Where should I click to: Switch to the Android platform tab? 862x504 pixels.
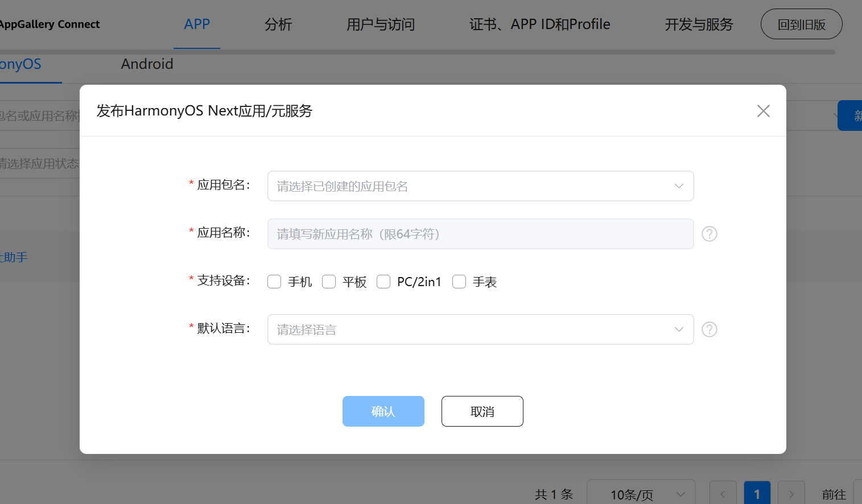[x=147, y=64]
